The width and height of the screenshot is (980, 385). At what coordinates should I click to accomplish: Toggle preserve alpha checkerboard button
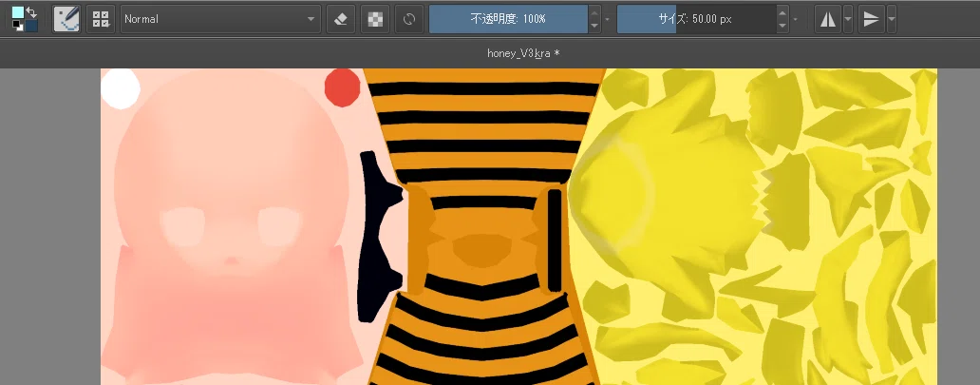tap(375, 19)
